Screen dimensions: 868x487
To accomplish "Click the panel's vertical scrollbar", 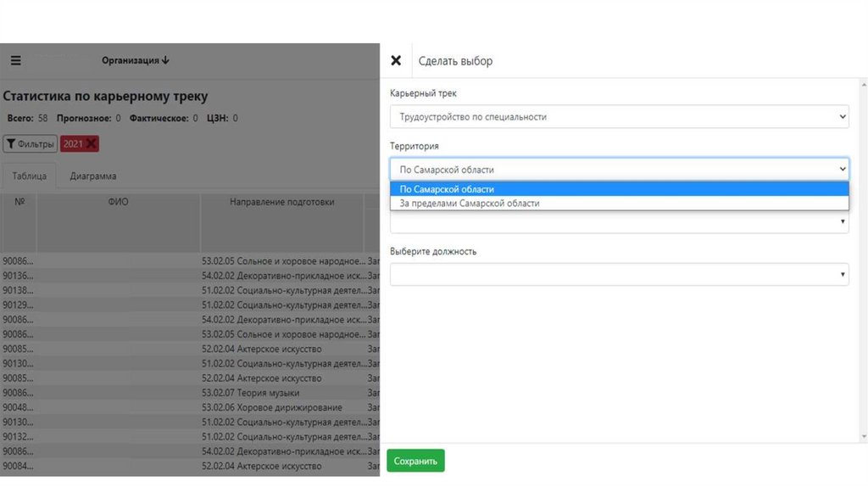I will [864, 255].
